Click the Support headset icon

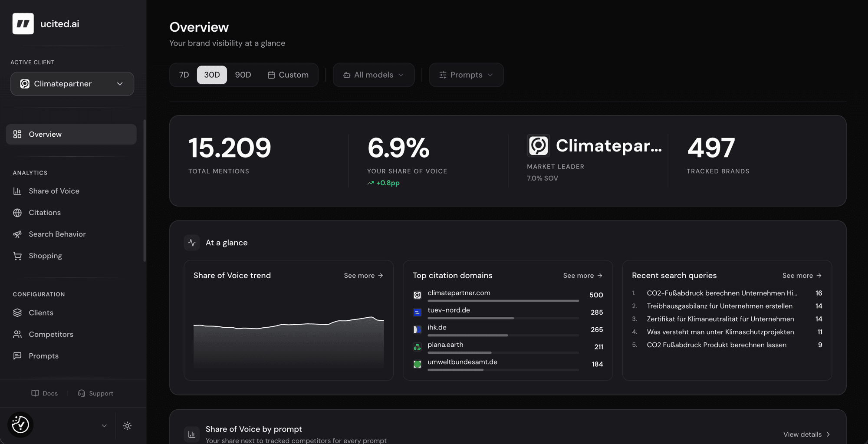[81, 393]
